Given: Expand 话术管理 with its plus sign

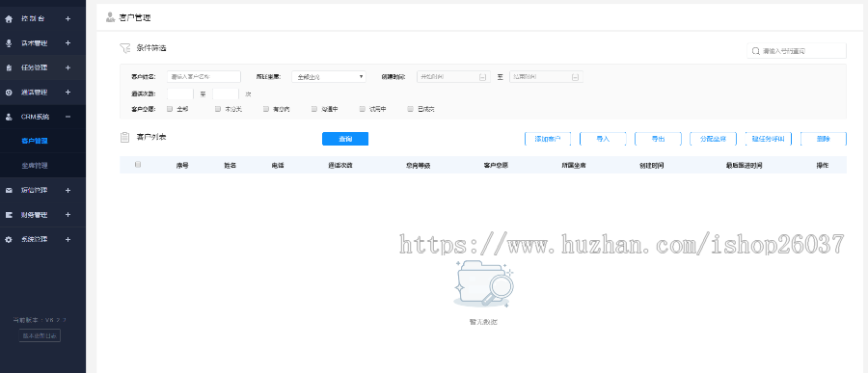Looking at the screenshot, I should click(68, 43).
